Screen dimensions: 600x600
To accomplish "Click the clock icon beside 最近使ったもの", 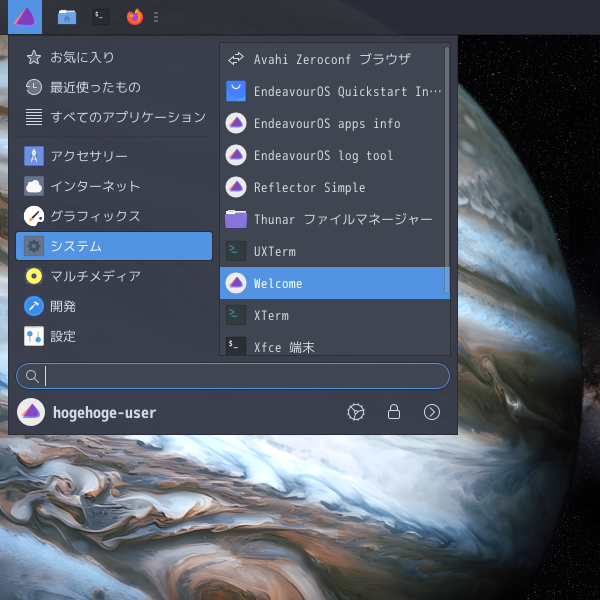I will pyautogui.click(x=34, y=87).
